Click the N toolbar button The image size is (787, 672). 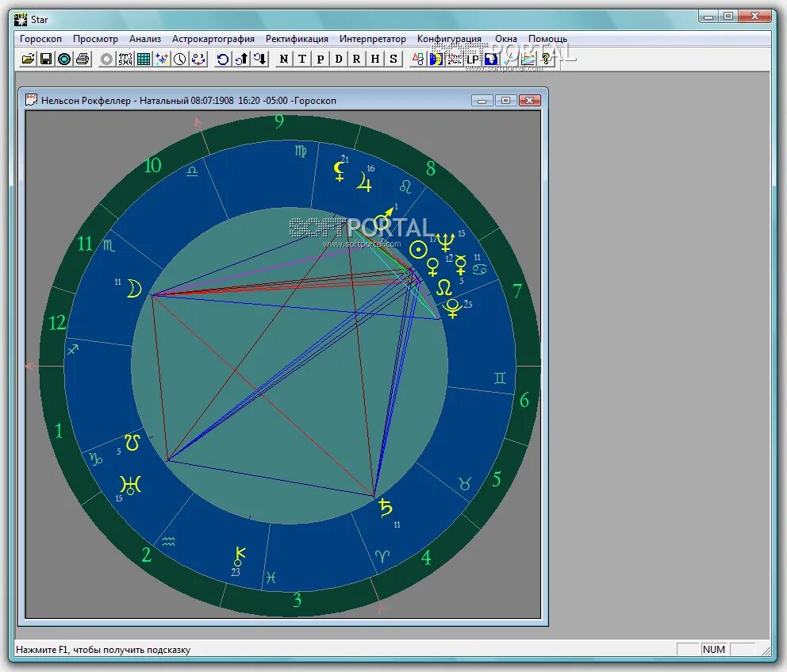(x=284, y=60)
